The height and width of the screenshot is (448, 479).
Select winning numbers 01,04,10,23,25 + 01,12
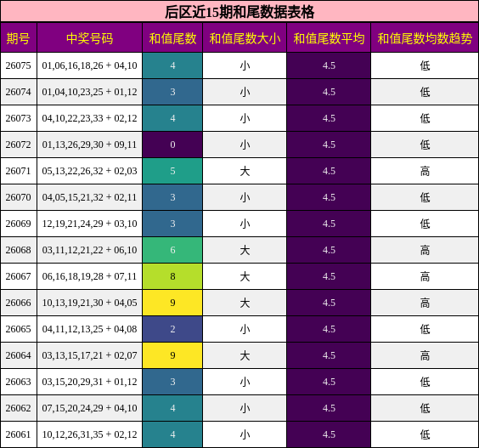point(89,92)
